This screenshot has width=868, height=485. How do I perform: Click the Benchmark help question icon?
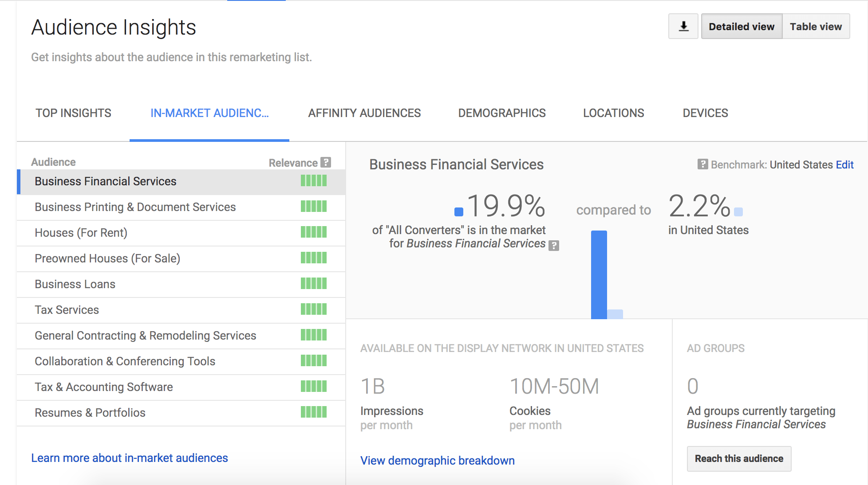(x=702, y=164)
